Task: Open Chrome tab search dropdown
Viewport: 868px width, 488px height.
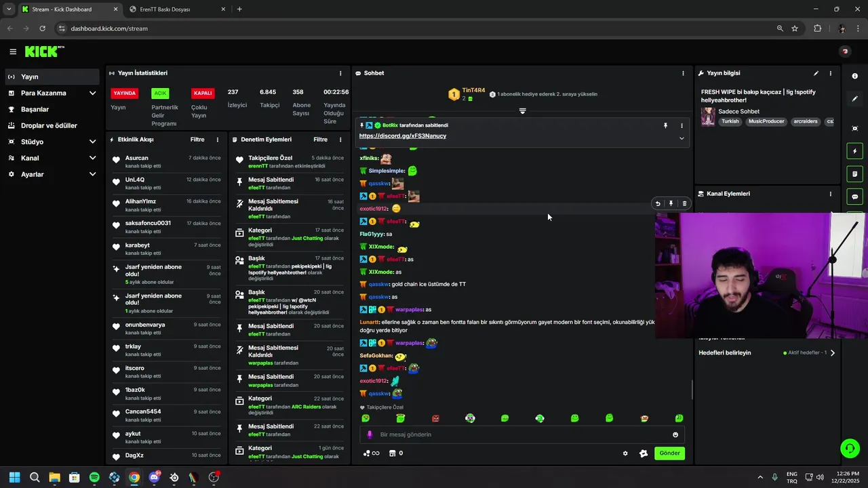Action: (9, 9)
